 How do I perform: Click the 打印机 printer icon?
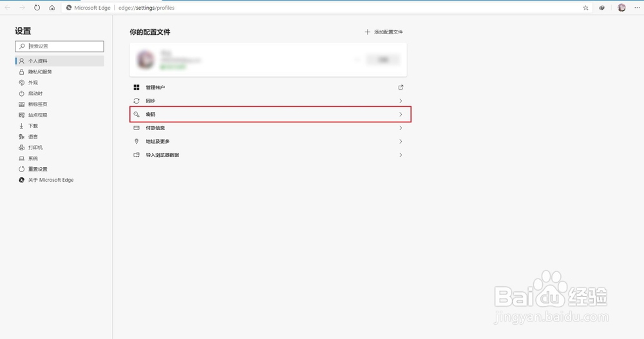point(21,148)
